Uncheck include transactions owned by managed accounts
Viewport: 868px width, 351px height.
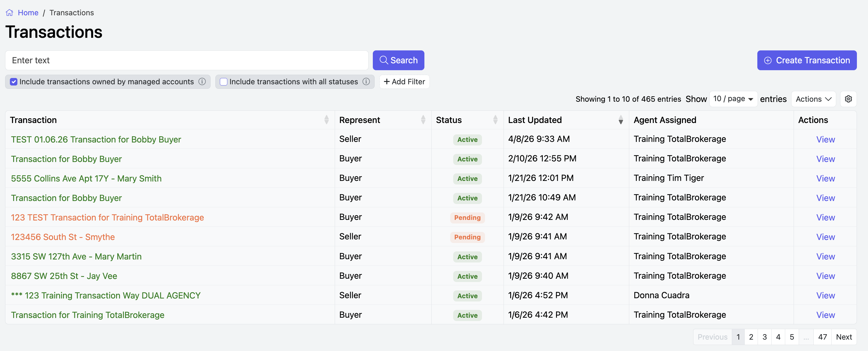[x=13, y=82]
